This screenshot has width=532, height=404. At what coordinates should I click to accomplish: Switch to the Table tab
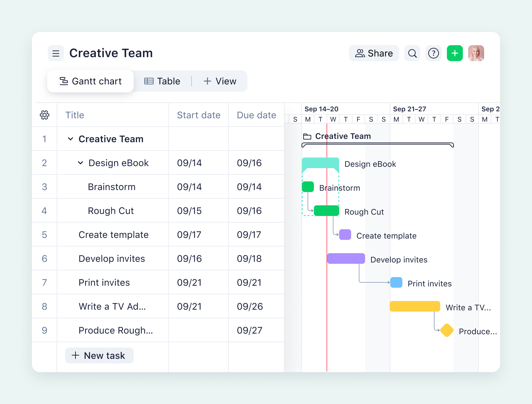coord(163,81)
